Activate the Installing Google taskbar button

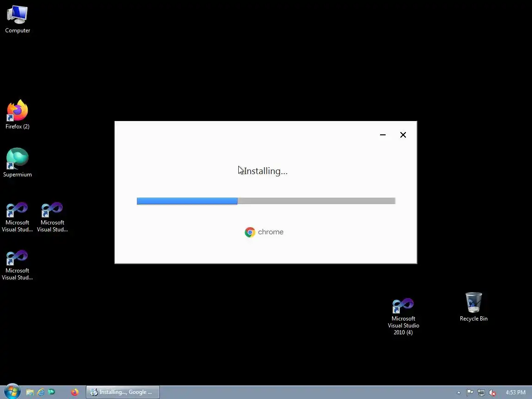click(122, 392)
